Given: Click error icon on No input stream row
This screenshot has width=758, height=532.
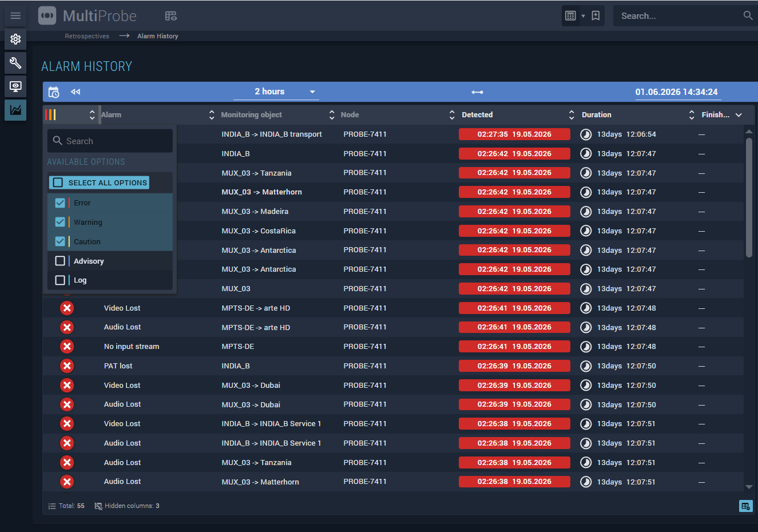Looking at the screenshot, I should point(67,347).
